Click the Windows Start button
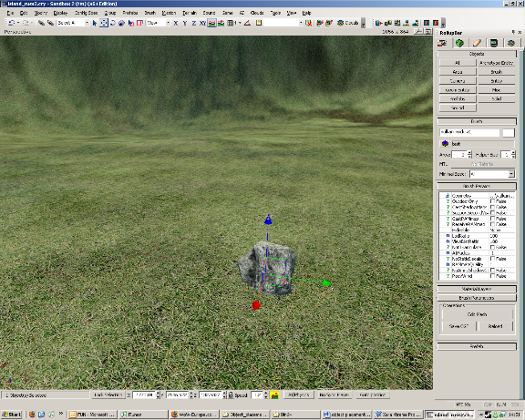 (x=12, y=415)
